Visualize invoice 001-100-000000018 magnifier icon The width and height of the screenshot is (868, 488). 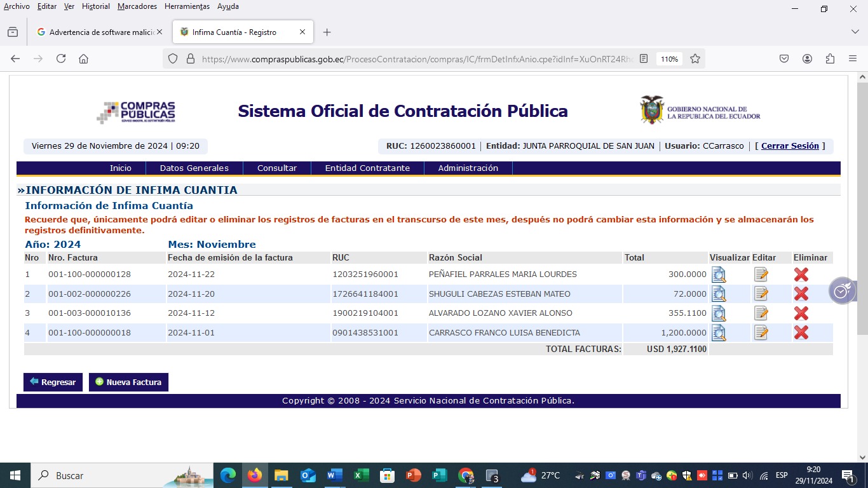tap(718, 332)
